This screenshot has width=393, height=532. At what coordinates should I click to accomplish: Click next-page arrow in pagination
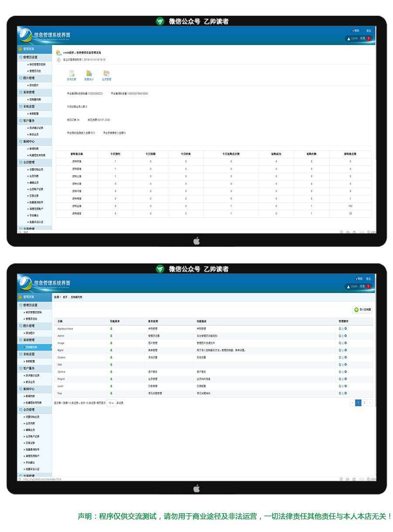click(x=370, y=403)
